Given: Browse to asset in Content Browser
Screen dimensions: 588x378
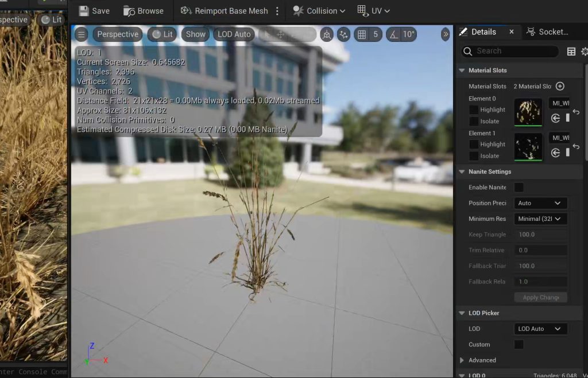Looking at the screenshot, I should 144,11.
